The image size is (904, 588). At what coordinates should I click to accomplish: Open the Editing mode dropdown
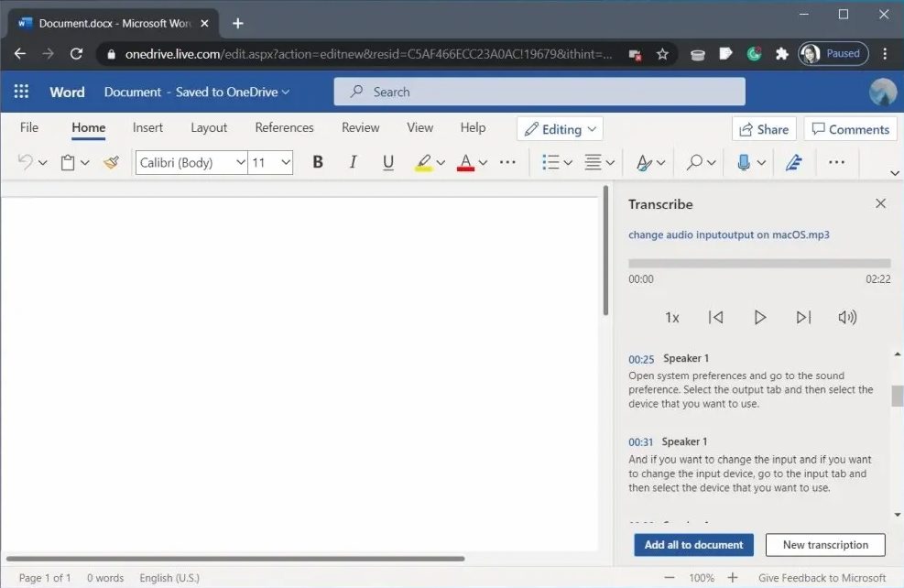560,129
